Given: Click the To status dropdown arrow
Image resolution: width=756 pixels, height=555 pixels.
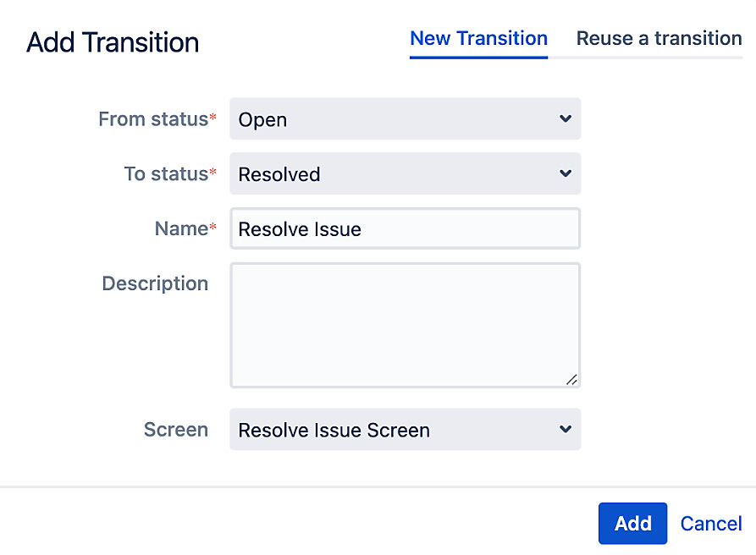Looking at the screenshot, I should [x=565, y=173].
